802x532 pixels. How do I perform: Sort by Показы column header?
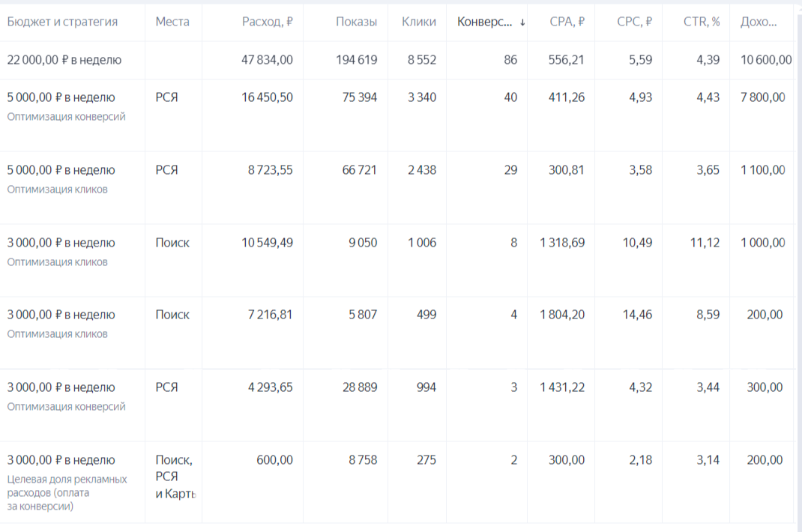(357, 22)
